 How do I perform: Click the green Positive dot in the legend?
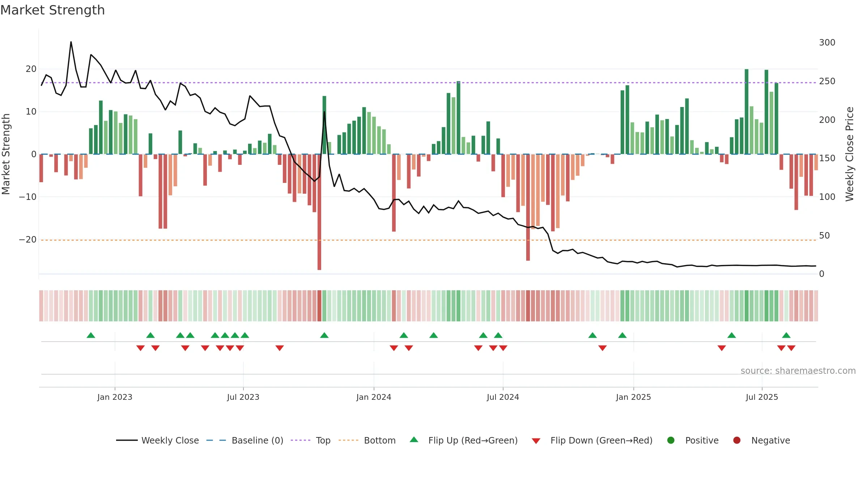pyautogui.click(x=671, y=440)
